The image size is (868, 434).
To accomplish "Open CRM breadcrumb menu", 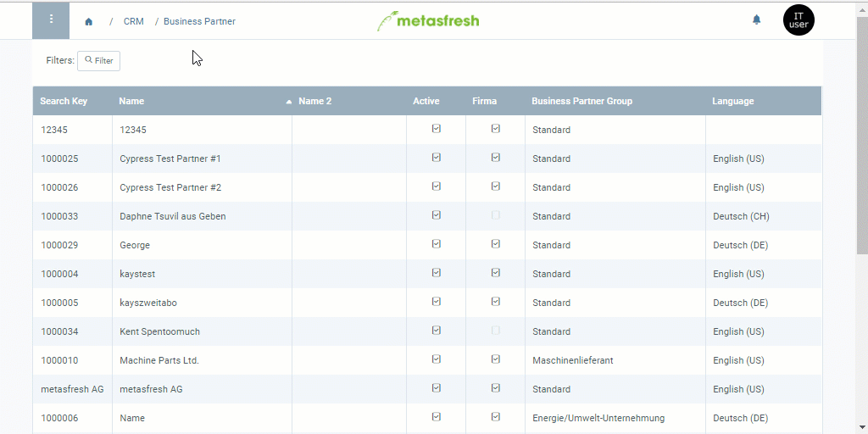I will (133, 21).
